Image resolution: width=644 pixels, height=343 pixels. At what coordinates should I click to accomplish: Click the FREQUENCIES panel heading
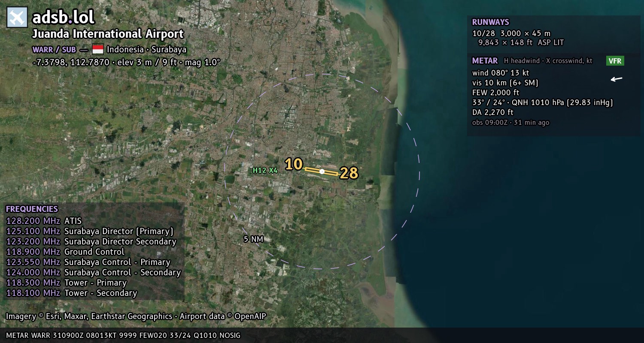(32, 209)
